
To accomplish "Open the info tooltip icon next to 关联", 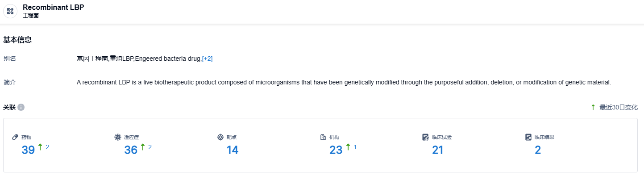I will tap(21, 107).
